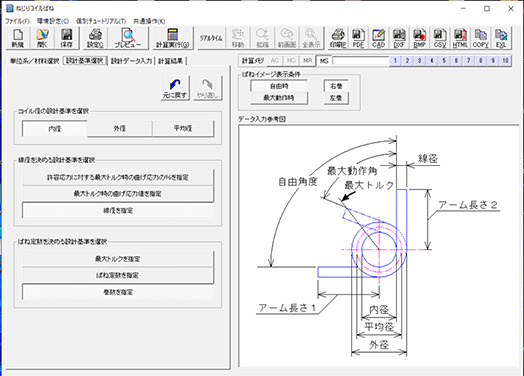Viewport: 524px width, 376px height.
Task: Click the calculation memo input field
Action: click(x=361, y=61)
